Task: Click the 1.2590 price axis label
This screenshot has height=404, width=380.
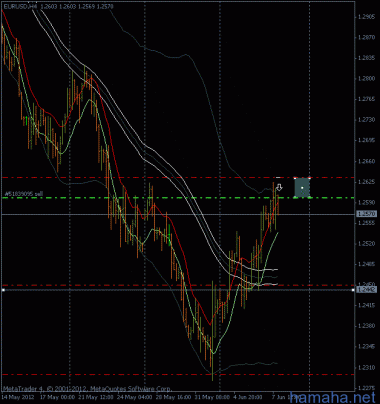Action: point(366,202)
